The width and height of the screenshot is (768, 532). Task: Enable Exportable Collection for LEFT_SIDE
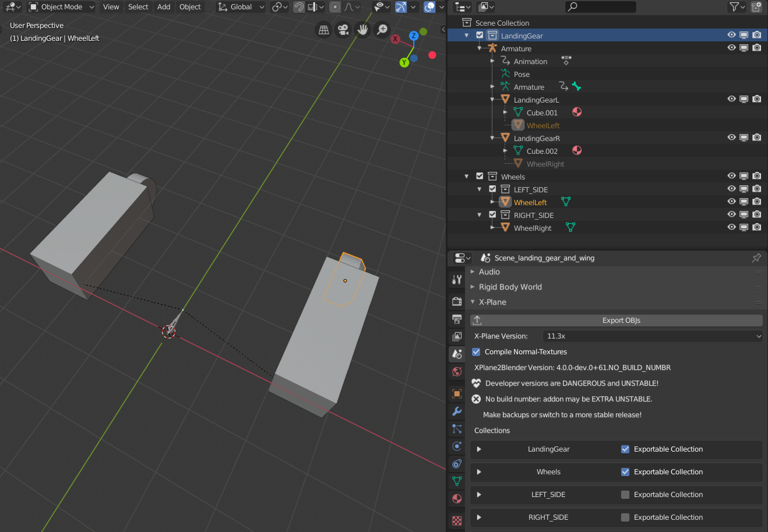[625, 495]
